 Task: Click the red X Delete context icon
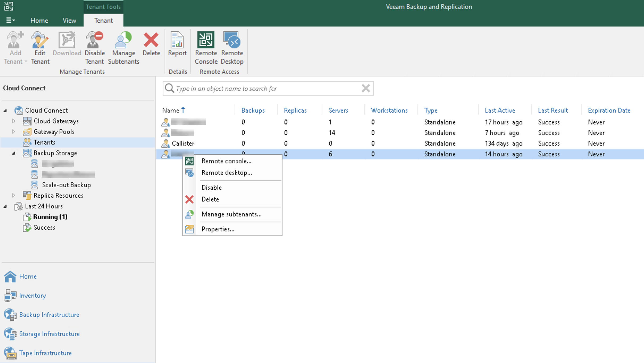(x=189, y=199)
